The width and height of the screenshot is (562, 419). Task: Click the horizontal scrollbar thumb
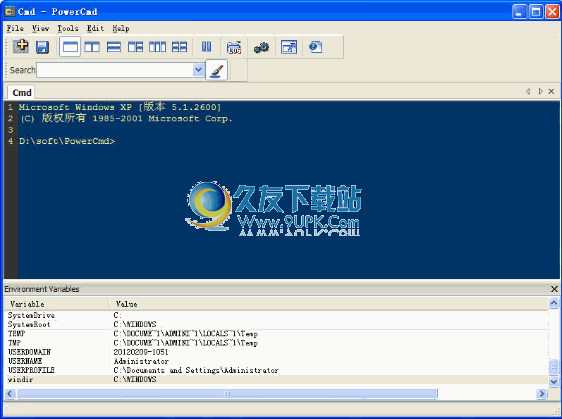click(227, 394)
